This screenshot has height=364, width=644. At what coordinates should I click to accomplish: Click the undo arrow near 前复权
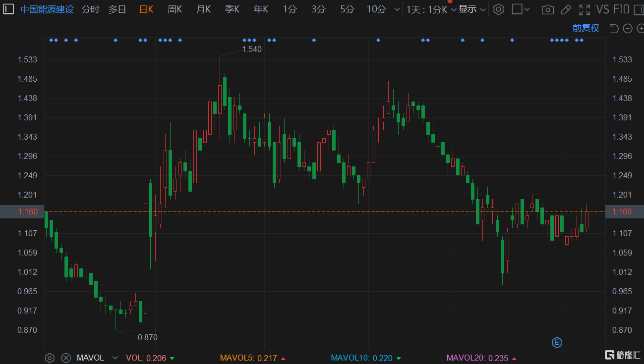click(x=614, y=29)
